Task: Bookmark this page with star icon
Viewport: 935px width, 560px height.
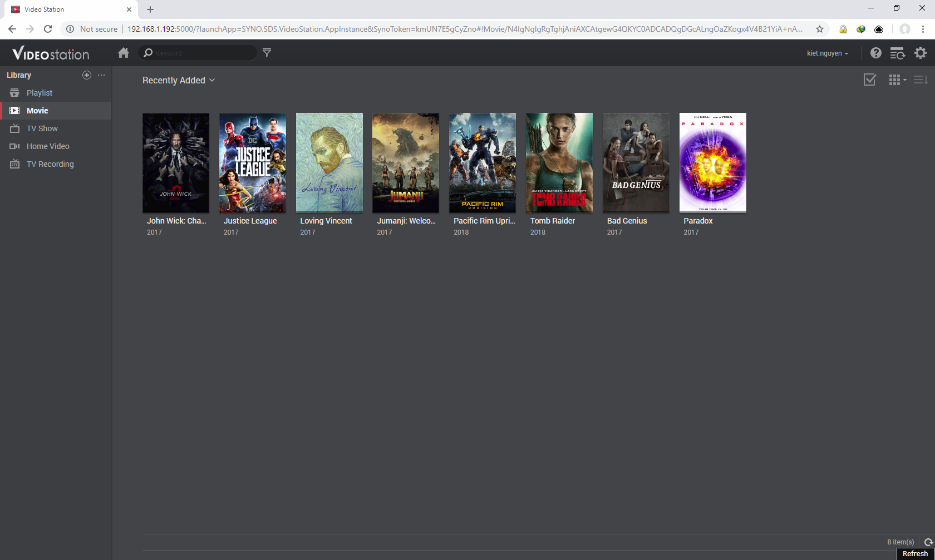Action: click(820, 29)
